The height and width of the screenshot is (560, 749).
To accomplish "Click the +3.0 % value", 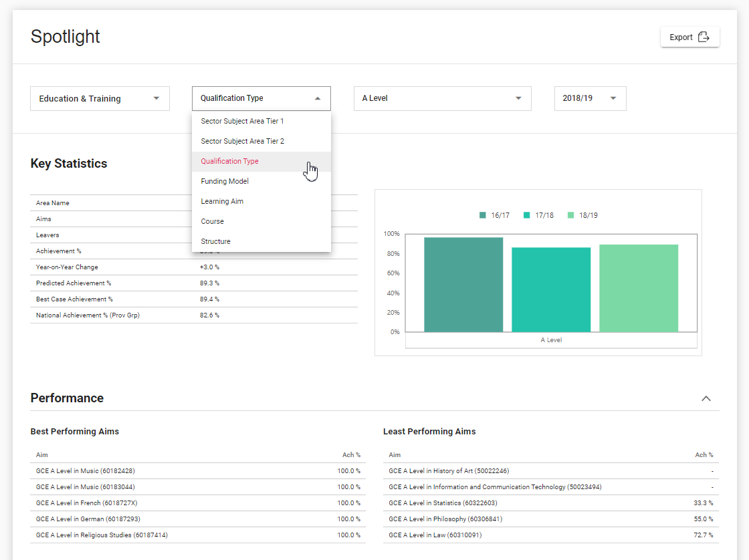I will tap(209, 267).
